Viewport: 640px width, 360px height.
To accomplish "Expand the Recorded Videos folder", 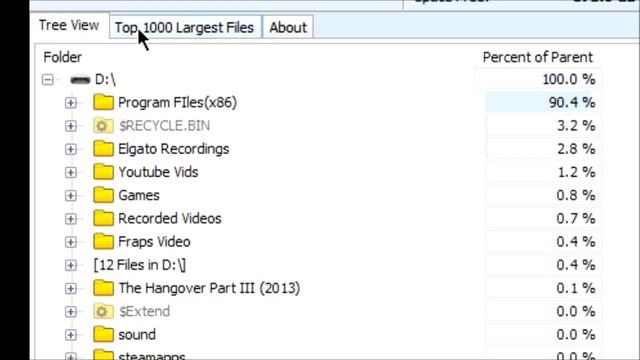I will [x=71, y=219].
